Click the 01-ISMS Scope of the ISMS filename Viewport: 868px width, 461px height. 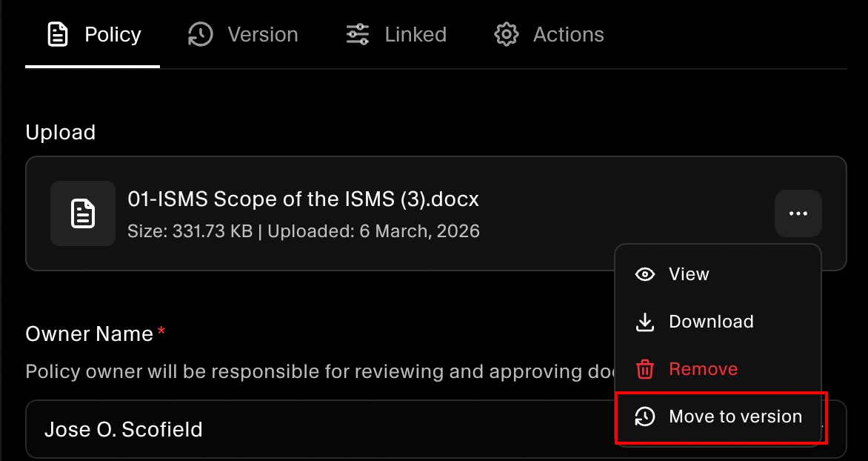click(304, 199)
